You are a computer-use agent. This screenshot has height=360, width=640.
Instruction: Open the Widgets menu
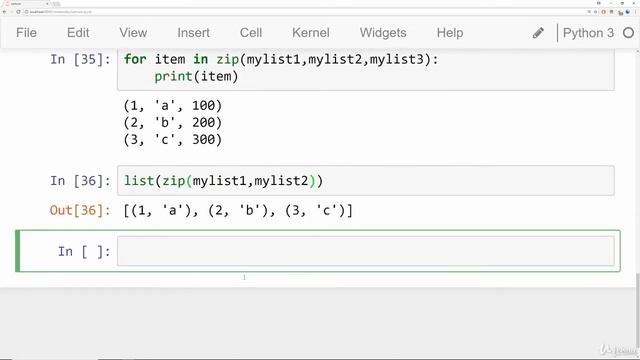coord(383,33)
